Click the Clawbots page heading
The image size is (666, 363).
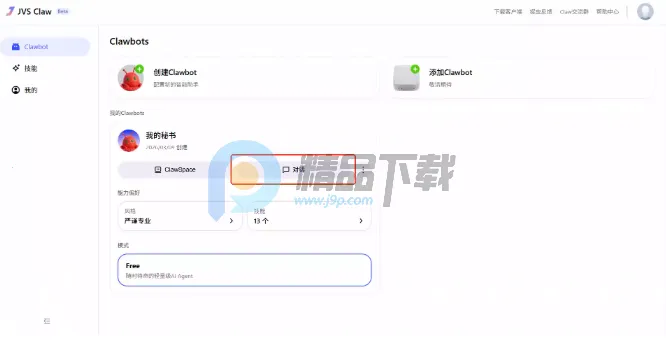(x=129, y=42)
